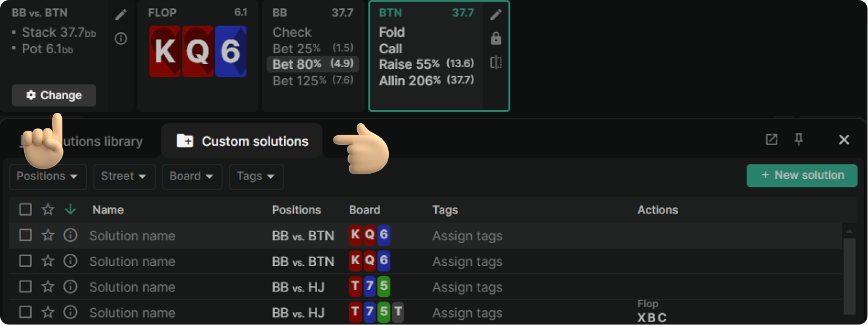Click the green sort arrow in table header
Screen dimensions: 868x325
tap(70, 210)
